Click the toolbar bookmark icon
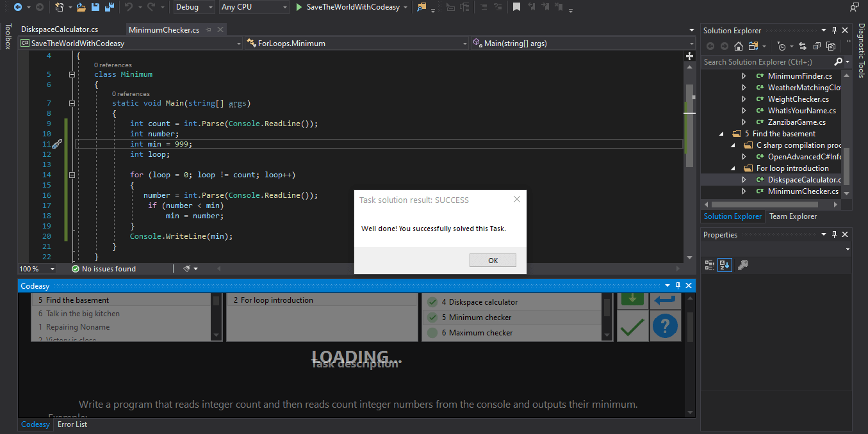 (516, 7)
